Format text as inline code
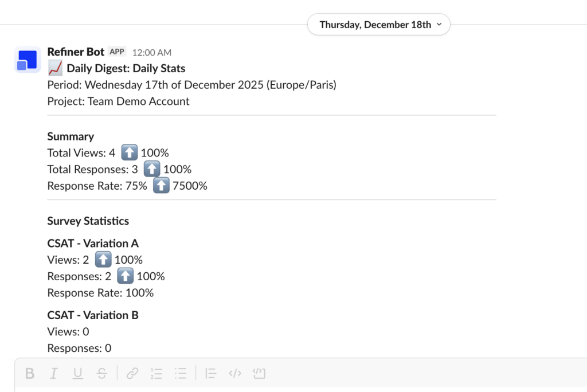The width and height of the screenshot is (587, 392). click(x=235, y=374)
